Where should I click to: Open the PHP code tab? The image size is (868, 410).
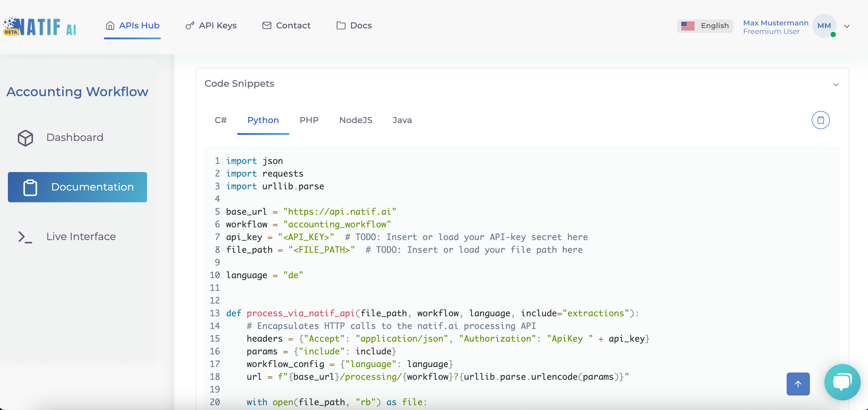[x=309, y=120]
